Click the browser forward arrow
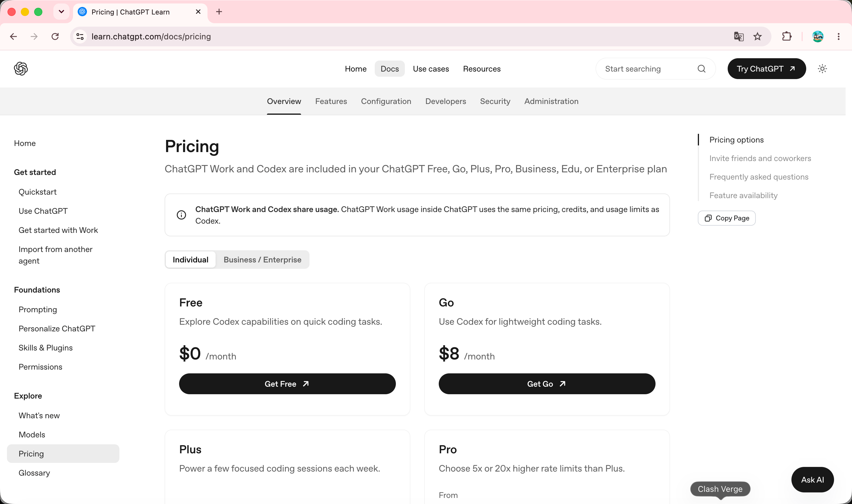 [x=34, y=36]
